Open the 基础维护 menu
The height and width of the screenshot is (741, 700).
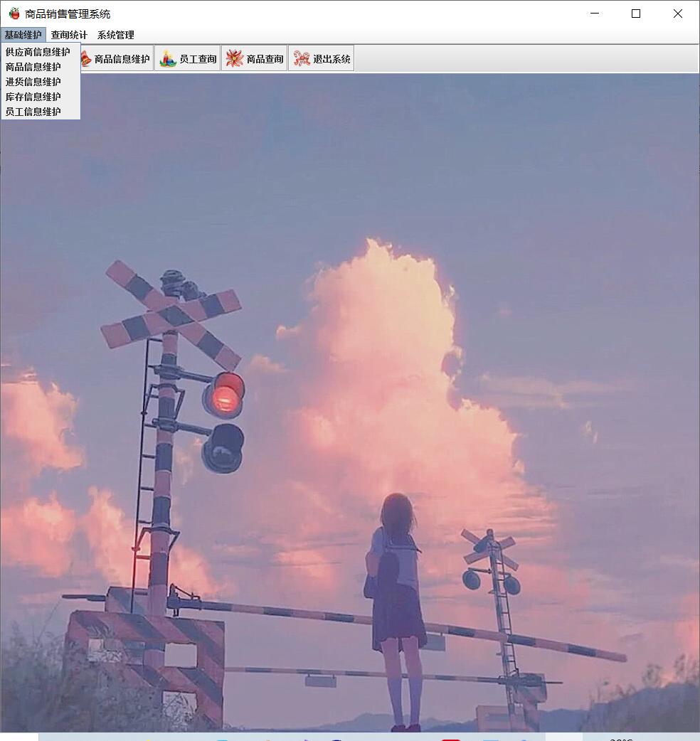[x=23, y=35]
